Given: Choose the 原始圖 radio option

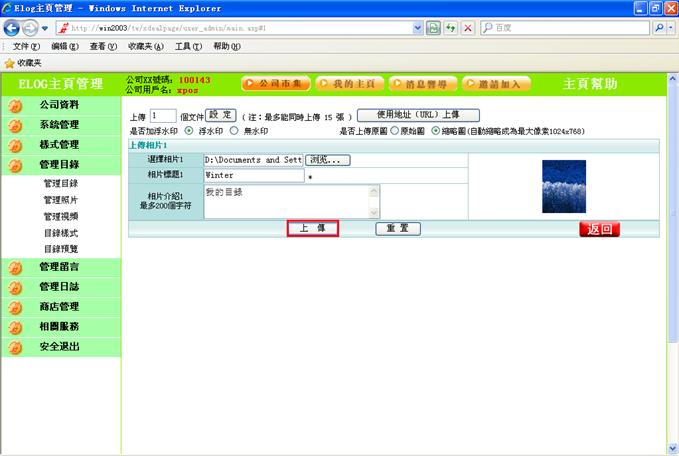Looking at the screenshot, I should coord(394,131).
